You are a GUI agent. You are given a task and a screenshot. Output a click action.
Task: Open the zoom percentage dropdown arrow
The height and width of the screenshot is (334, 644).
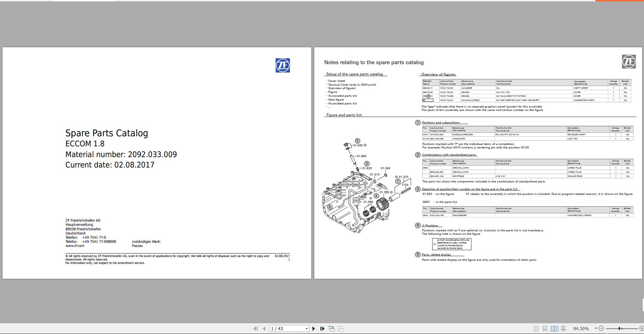point(596,328)
